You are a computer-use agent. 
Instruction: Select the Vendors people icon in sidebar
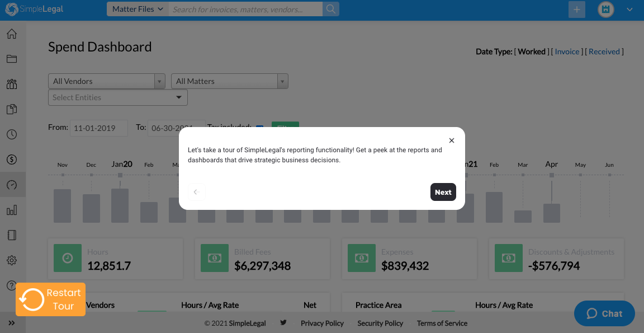(x=11, y=84)
